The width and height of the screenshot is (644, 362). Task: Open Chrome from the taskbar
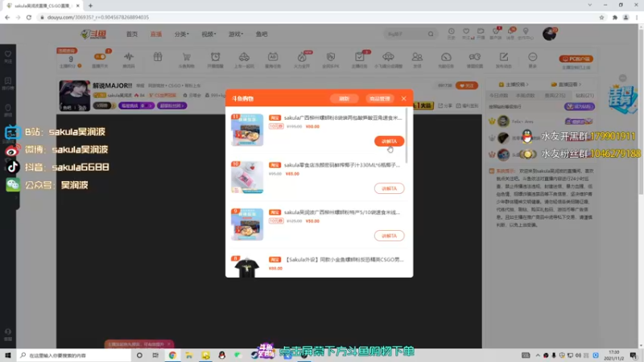pos(172,355)
